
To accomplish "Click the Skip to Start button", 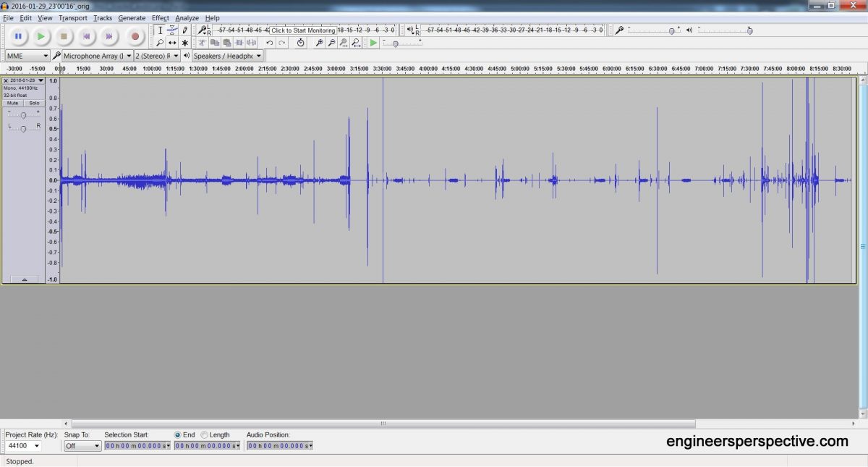I will click(x=86, y=35).
